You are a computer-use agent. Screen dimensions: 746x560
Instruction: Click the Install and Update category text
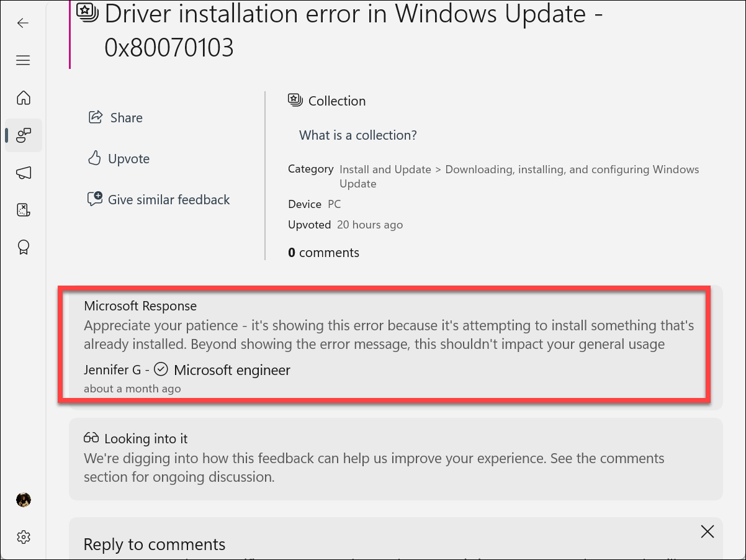385,169
